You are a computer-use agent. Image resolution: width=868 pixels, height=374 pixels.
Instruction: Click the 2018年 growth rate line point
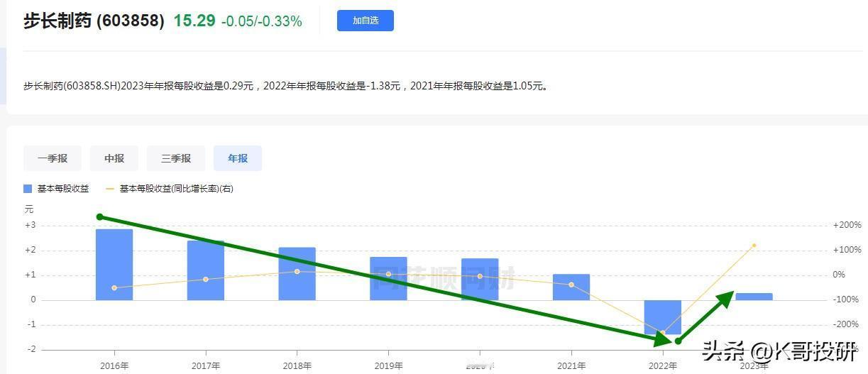click(x=297, y=271)
